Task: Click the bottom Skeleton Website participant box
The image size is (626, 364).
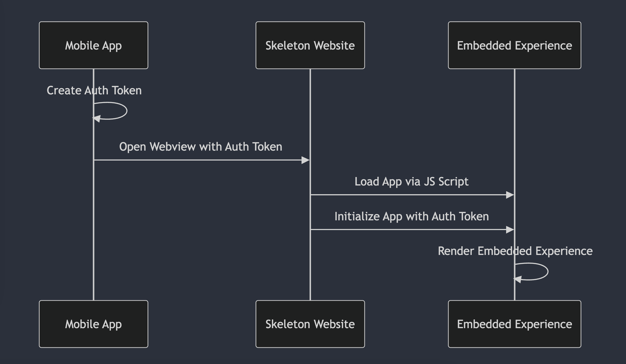Action: 310,324
